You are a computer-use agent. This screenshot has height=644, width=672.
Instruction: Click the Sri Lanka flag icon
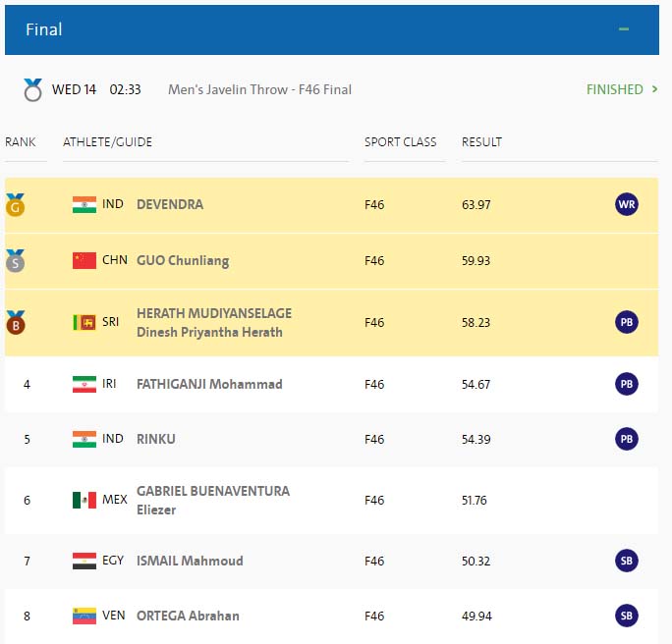[x=84, y=322]
